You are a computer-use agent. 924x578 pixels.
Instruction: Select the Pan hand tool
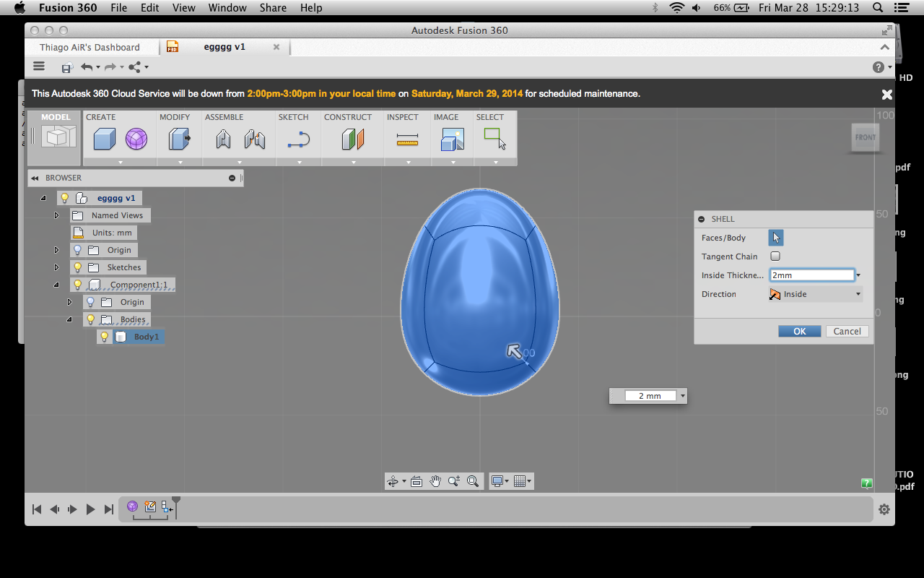(x=435, y=481)
